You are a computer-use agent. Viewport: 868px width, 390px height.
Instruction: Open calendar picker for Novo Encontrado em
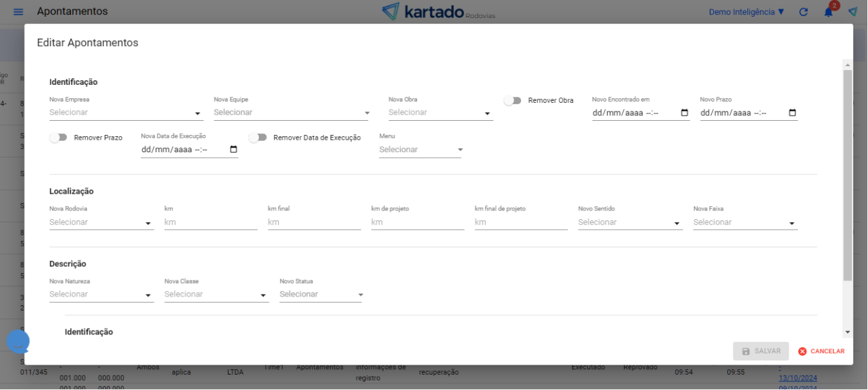click(x=685, y=113)
